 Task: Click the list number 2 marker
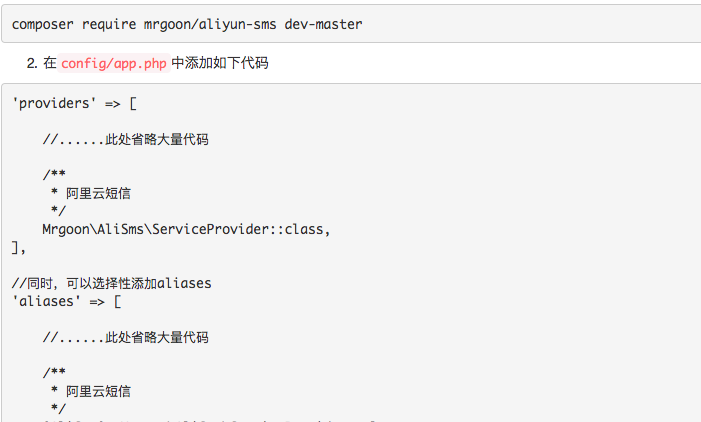coord(32,63)
